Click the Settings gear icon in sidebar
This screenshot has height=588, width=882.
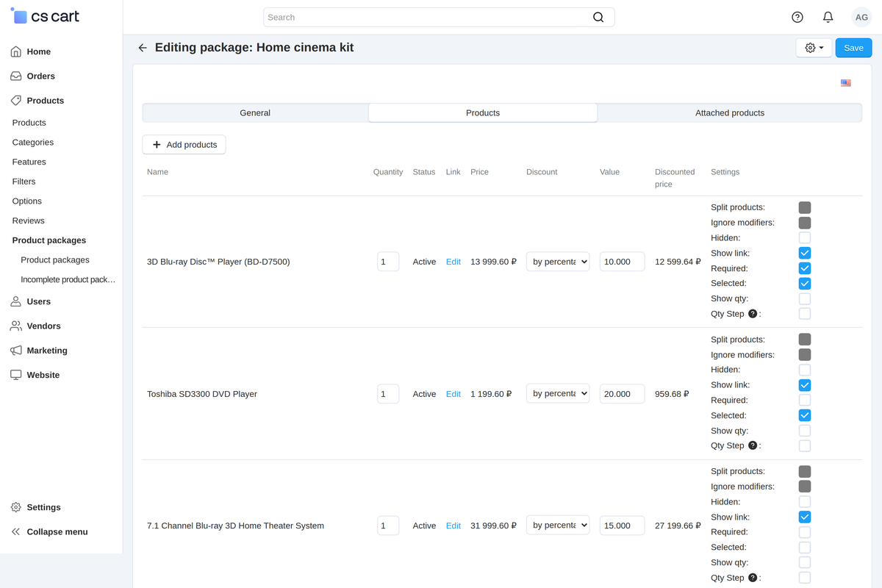click(15, 507)
